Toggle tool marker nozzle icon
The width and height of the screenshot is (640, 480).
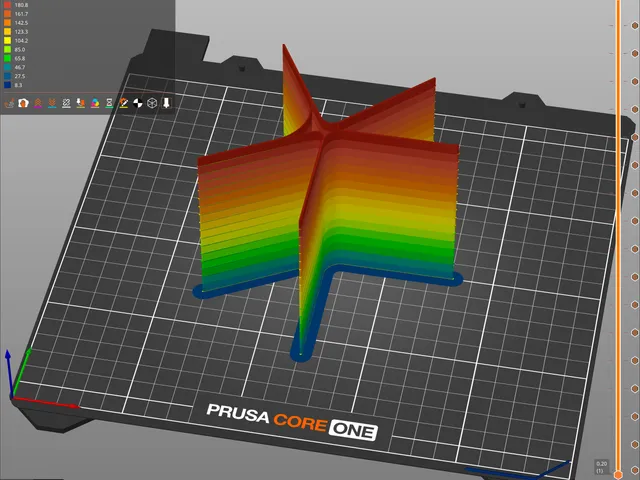166,103
